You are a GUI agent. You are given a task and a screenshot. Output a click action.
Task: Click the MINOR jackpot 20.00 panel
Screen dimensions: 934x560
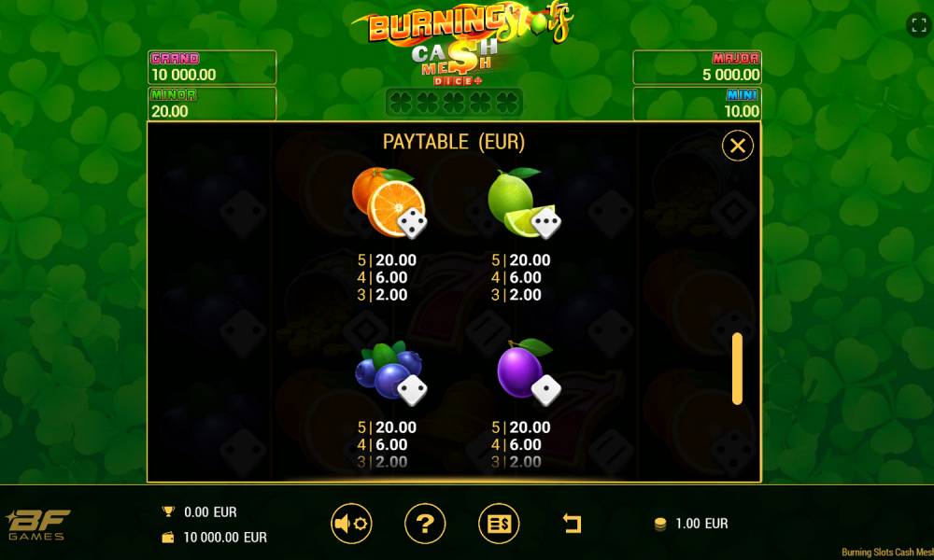pos(211,104)
